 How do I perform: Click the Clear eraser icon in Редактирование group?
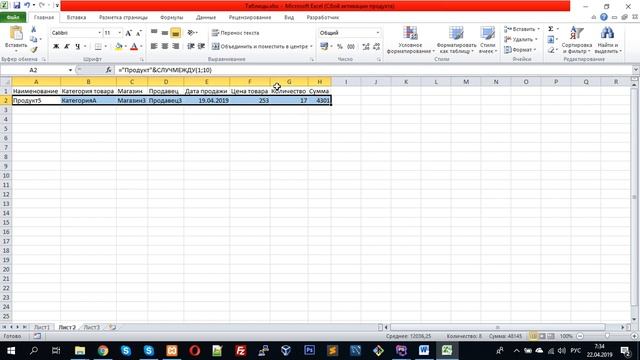click(551, 50)
